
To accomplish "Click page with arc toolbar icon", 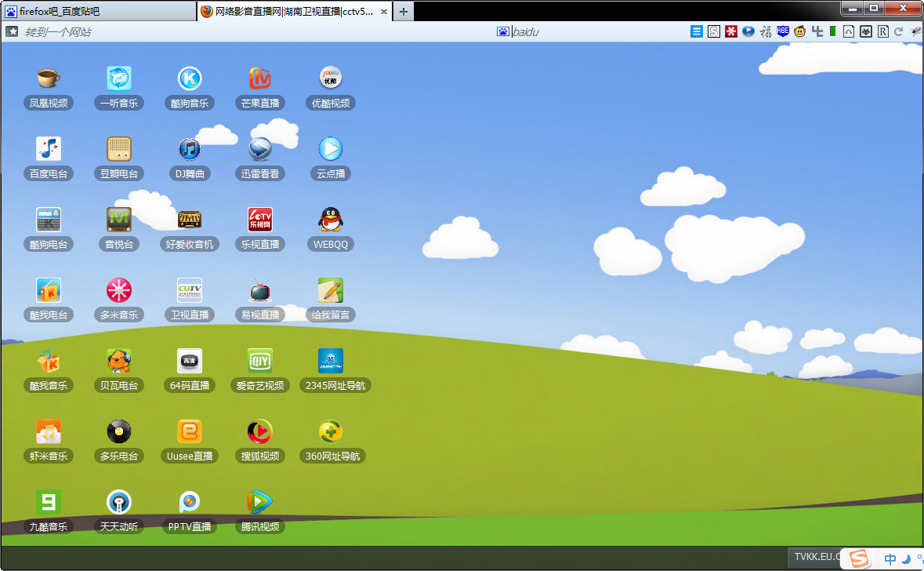I will pyautogui.click(x=849, y=31).
